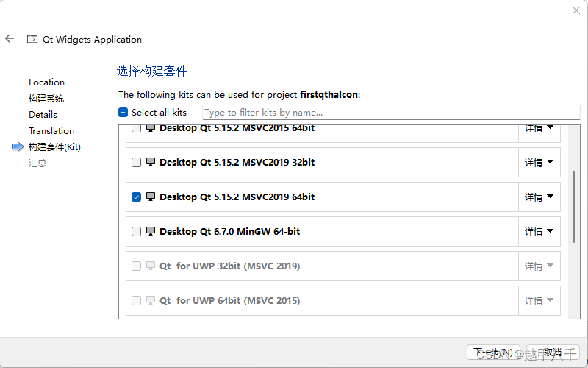Screen dimensions: 588x368
Task: Click Desktop Qt 6.7.0 MinGW 64-bit label
Action: coord(229,231)
